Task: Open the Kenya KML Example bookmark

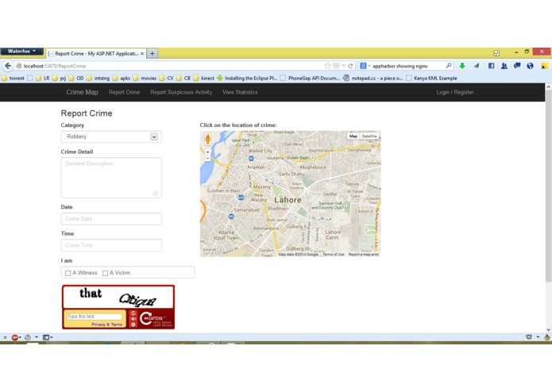Action: [431, 78]
